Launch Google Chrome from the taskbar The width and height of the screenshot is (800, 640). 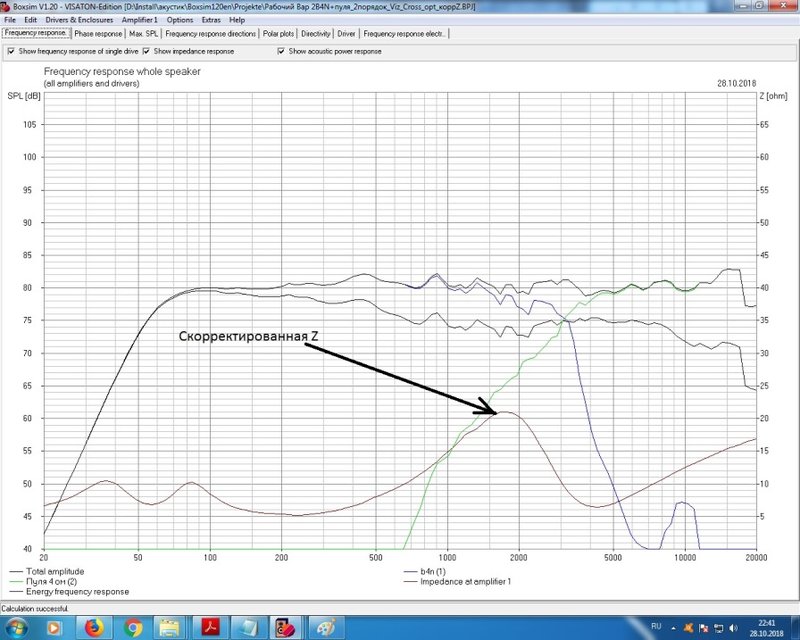click(134, 627)
